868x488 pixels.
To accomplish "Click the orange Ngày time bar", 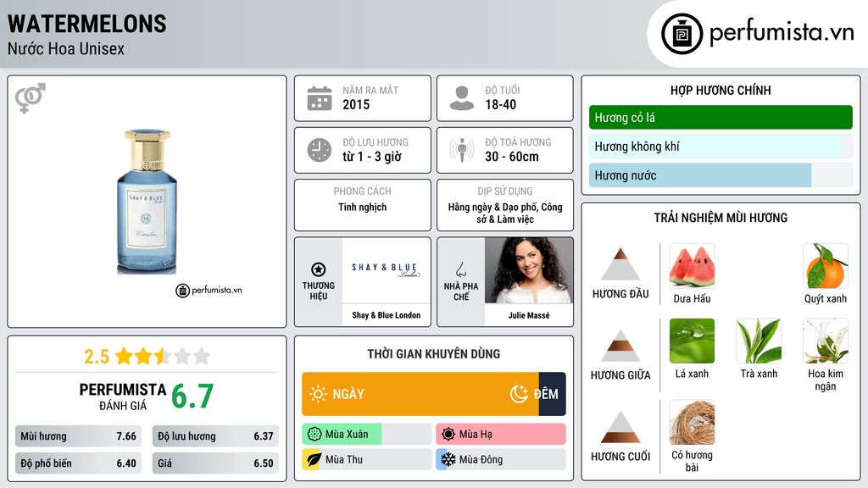I will point(420,394).
